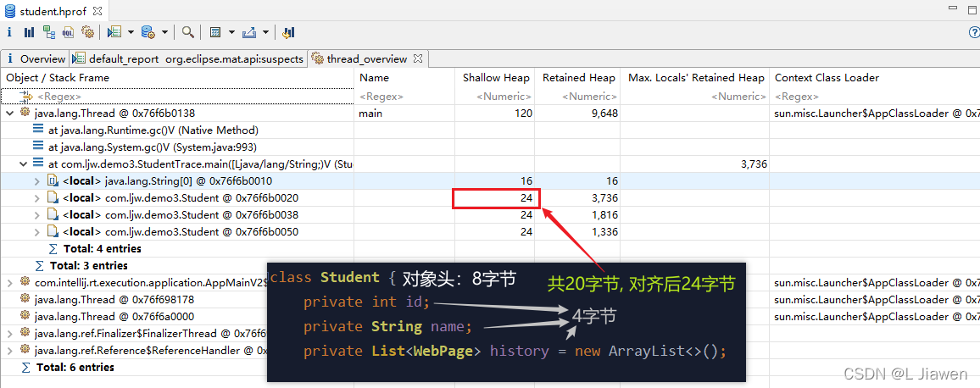
Task: Click the Run Expert System Test report icon
Action: coord(114,32)
